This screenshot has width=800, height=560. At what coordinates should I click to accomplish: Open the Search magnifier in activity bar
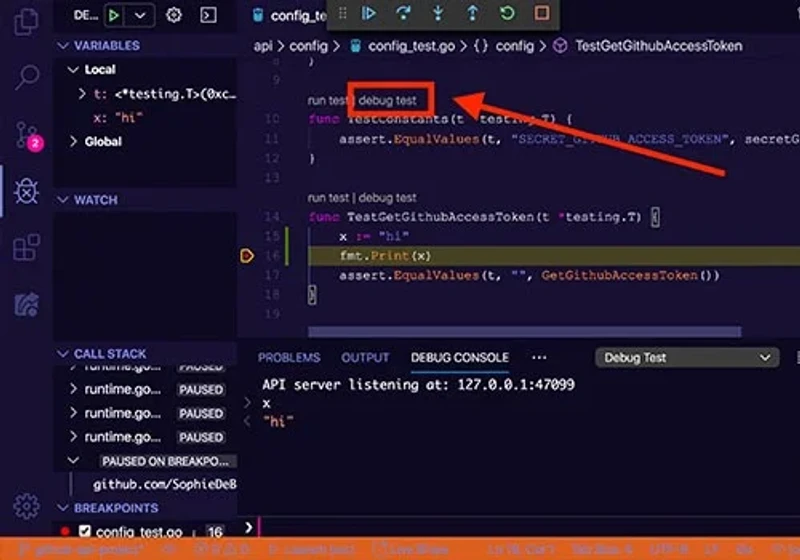tap(27, 77)
